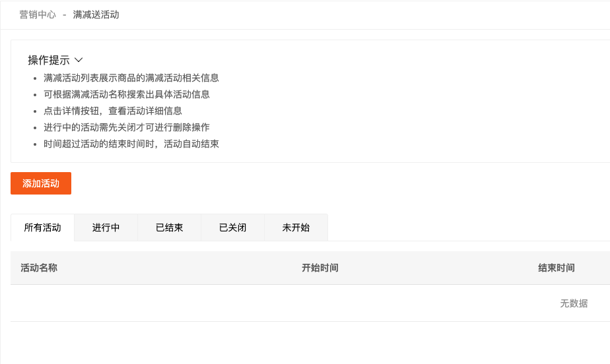This screenshot has width=610, height=364.
Task: Click 营销中心 in the breadcrumb
Action: click(38, 15)
